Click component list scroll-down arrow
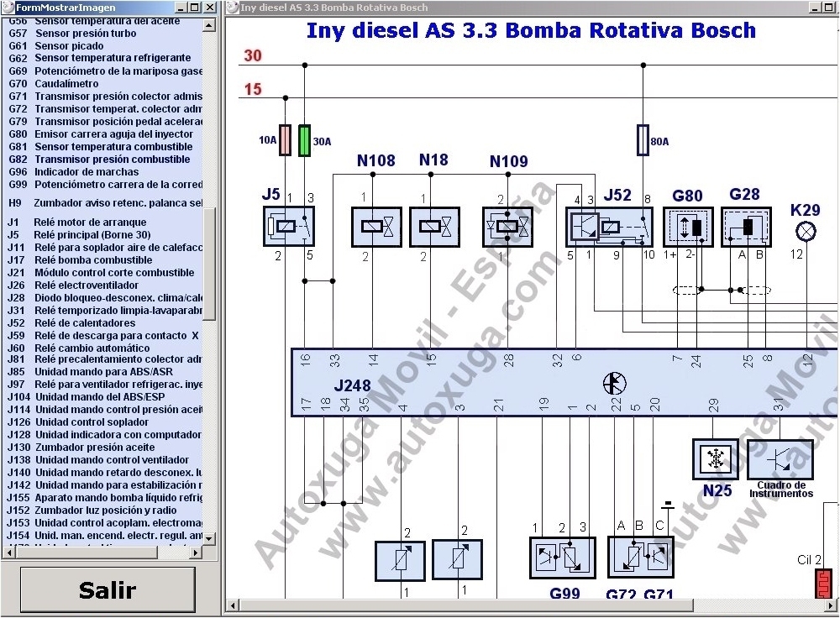This screenshot has width=840, height=618. point(209,538)
